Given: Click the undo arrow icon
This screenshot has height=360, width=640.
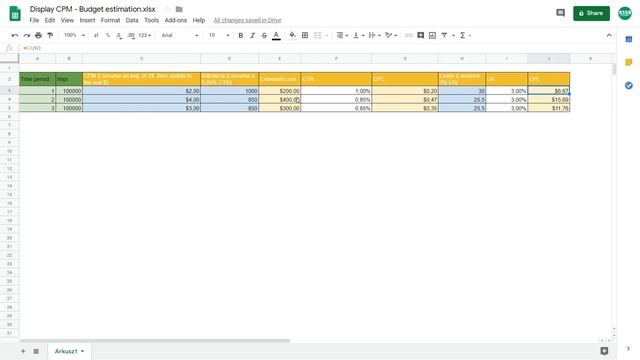Looking at the screenshot, I should pos(15,36).
